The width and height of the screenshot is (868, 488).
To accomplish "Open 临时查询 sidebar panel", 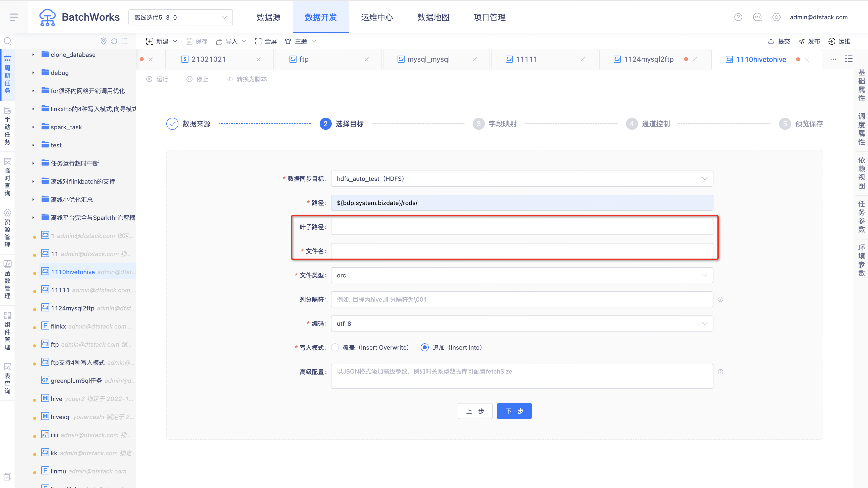I will point(7,177).
